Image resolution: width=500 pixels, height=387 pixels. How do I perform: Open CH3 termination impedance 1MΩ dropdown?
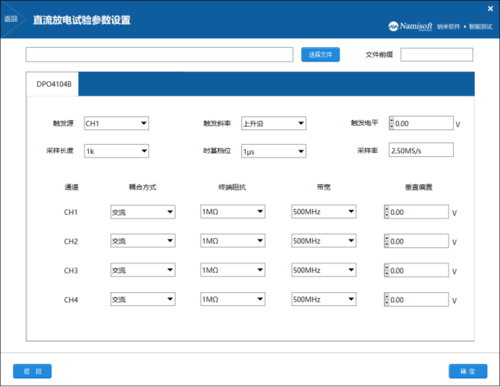click(x=233, y=270)
